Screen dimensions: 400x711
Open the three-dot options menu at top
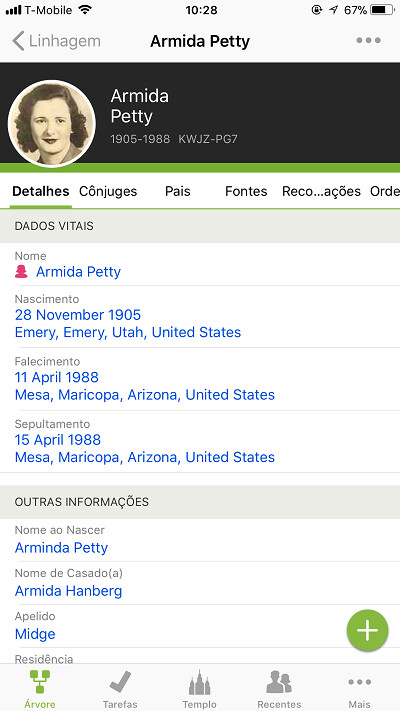(x=368, y=40)
